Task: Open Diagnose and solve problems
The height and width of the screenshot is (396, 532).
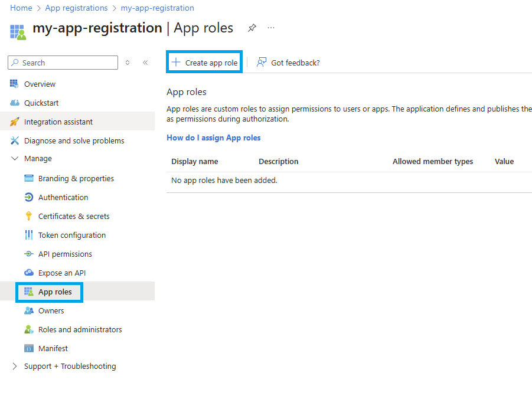Action: point(77,140)
